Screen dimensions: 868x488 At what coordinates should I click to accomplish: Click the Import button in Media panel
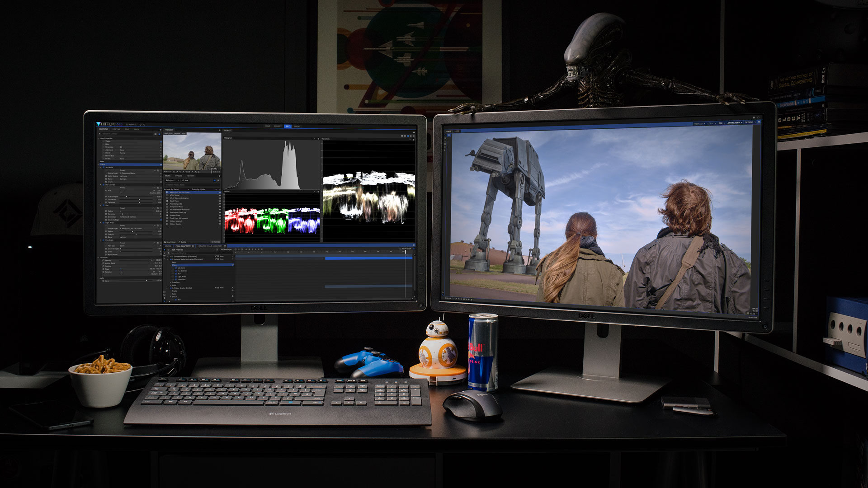tap(172, 180)
